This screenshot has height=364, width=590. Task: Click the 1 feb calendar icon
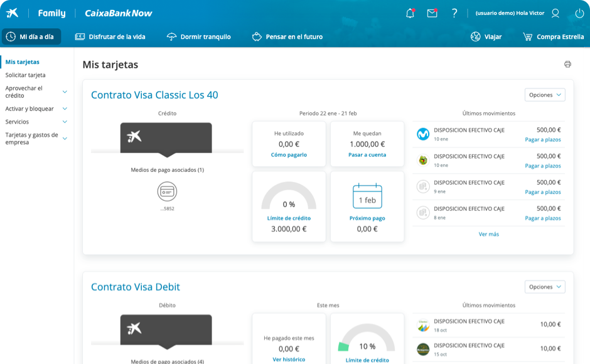(x=367, y=196)
